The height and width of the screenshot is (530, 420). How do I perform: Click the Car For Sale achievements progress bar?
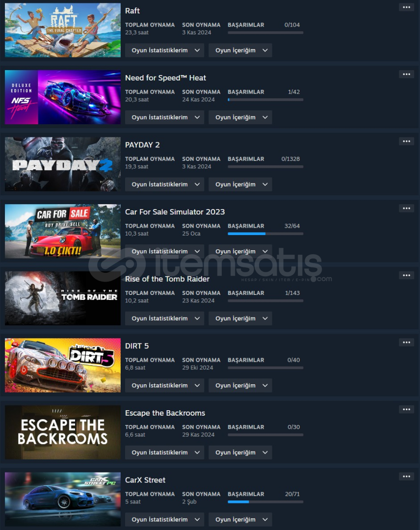[x=265, y=234]
